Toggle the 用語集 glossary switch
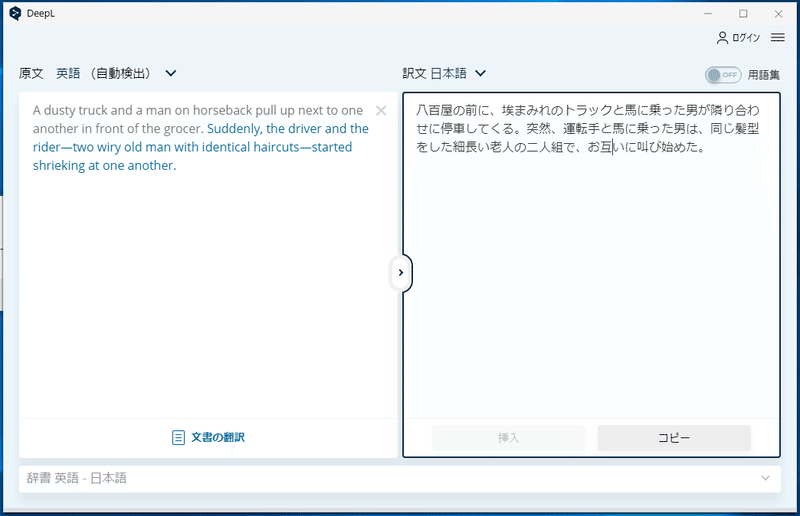The height and width of the screenshot is (516, 800). tap(723, 75)
